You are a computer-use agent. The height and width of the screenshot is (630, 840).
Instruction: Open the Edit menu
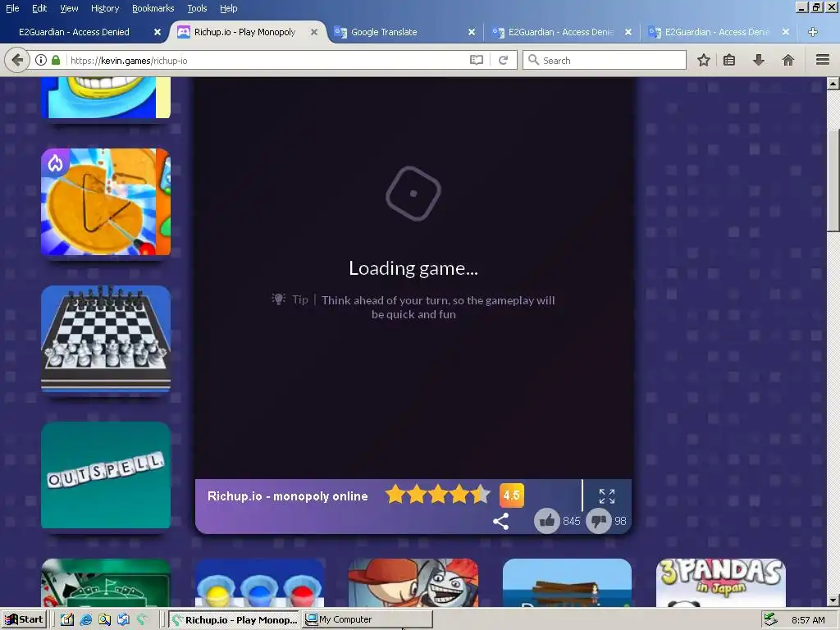click(39, 8)
